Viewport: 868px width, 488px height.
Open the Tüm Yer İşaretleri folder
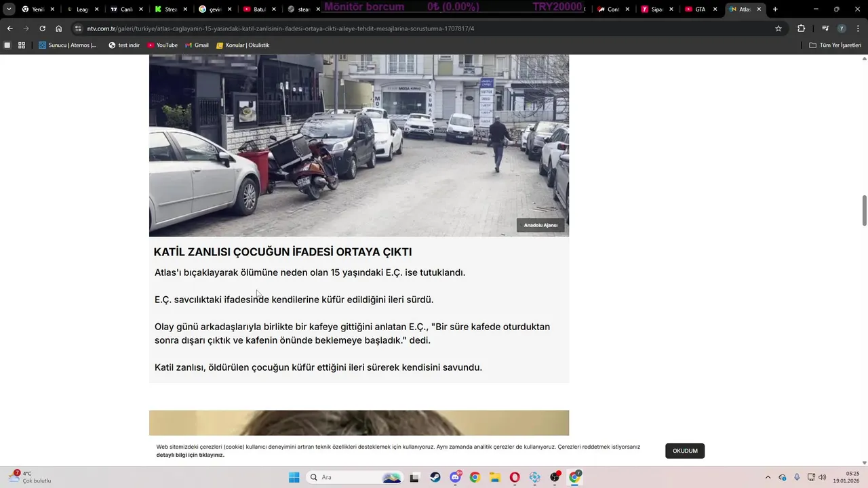[x=835, y=45]
